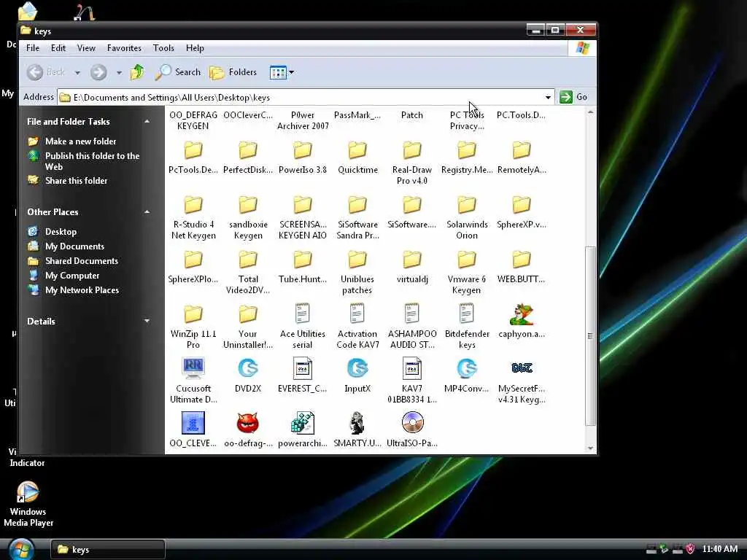Click the address bar path field
747x560 pixels.
click(305, 97)
